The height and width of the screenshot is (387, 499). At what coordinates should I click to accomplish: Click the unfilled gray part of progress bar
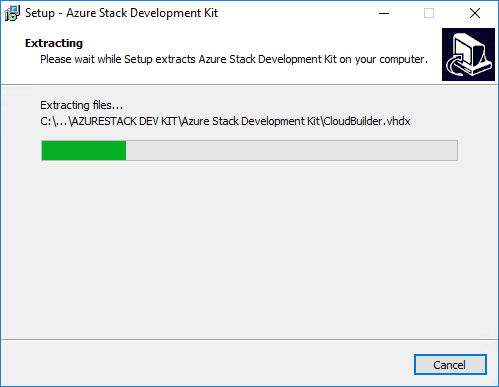point(291,151)
